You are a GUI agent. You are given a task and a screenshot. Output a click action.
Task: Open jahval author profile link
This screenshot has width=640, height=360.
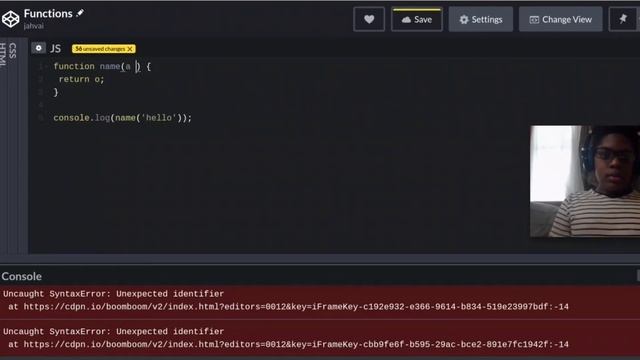[x=33, y=26]
